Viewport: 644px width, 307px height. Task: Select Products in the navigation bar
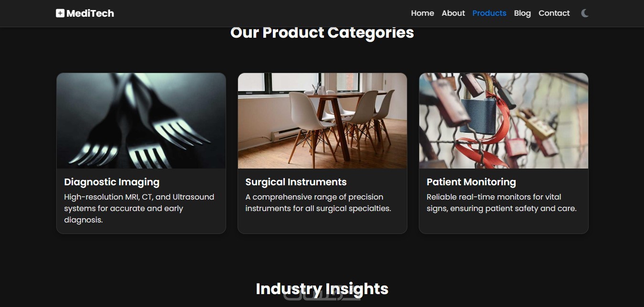click(489, 13)
